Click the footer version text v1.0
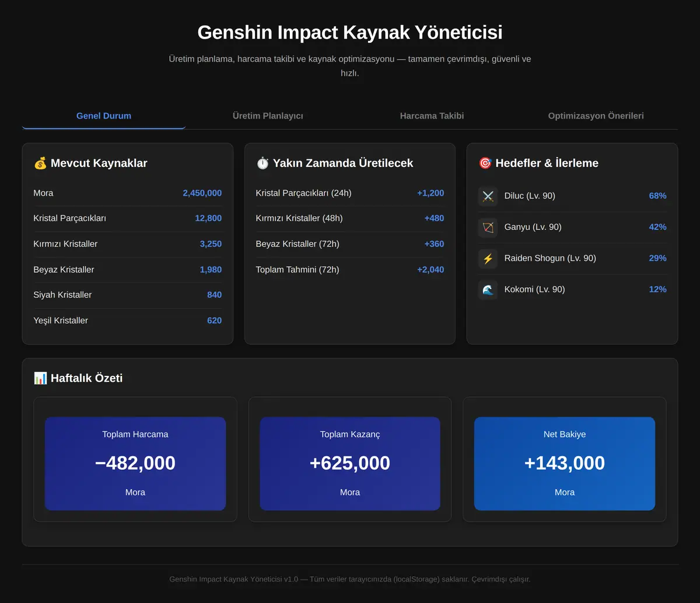The image size is (700, 603). click(291, 580)
